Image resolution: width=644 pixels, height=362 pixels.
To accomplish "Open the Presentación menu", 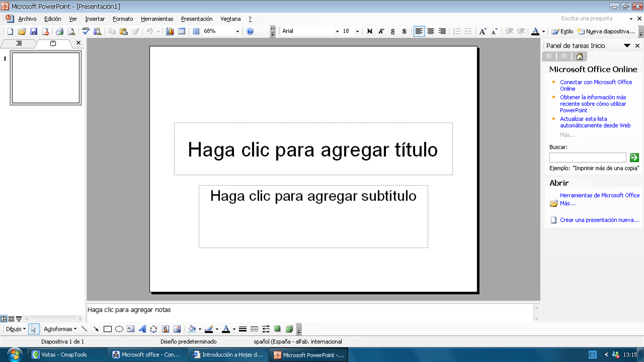I will click(x=197, y=19).
